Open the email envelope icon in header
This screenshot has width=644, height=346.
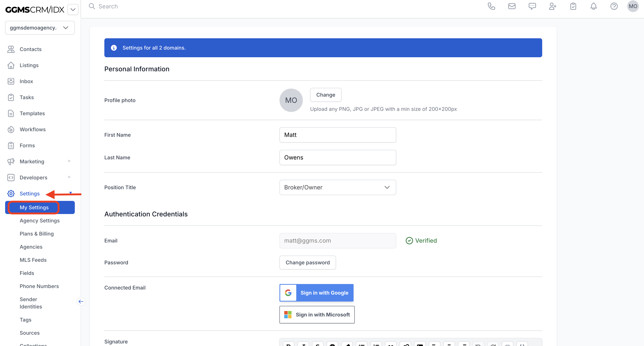[x=512, y=6]
